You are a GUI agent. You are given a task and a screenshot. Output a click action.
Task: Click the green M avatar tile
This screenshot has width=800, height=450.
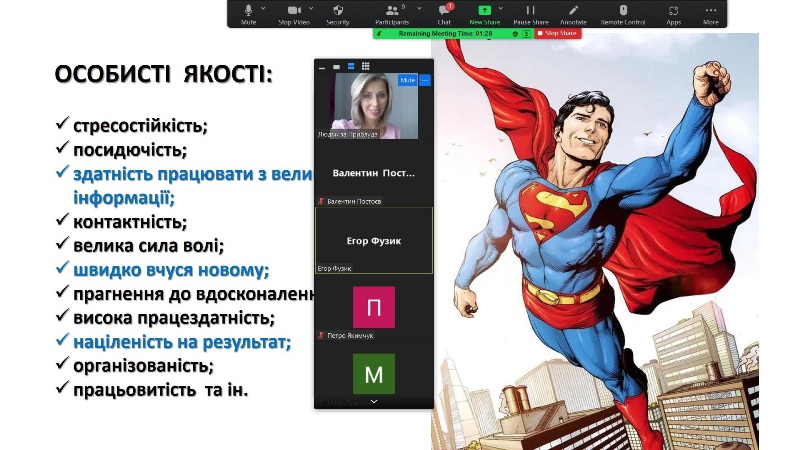pos(374,374)
